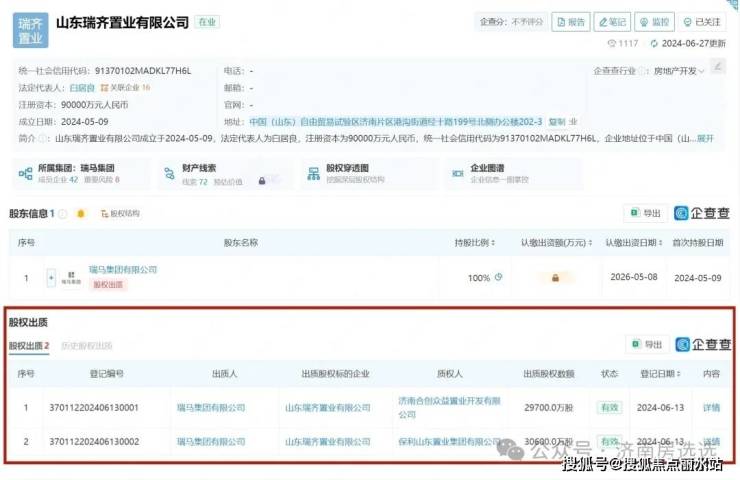
Task: Open 出质人 瑞马集团有限公司 in row 1
Action: [211, 407]
